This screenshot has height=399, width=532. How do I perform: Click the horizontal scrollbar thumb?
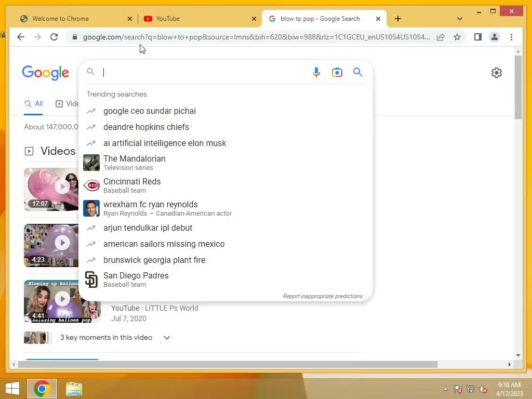click(x=228, y=364)
